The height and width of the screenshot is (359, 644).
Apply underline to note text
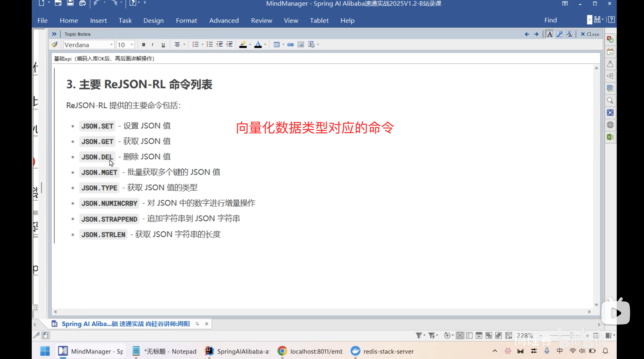(163, 44)
